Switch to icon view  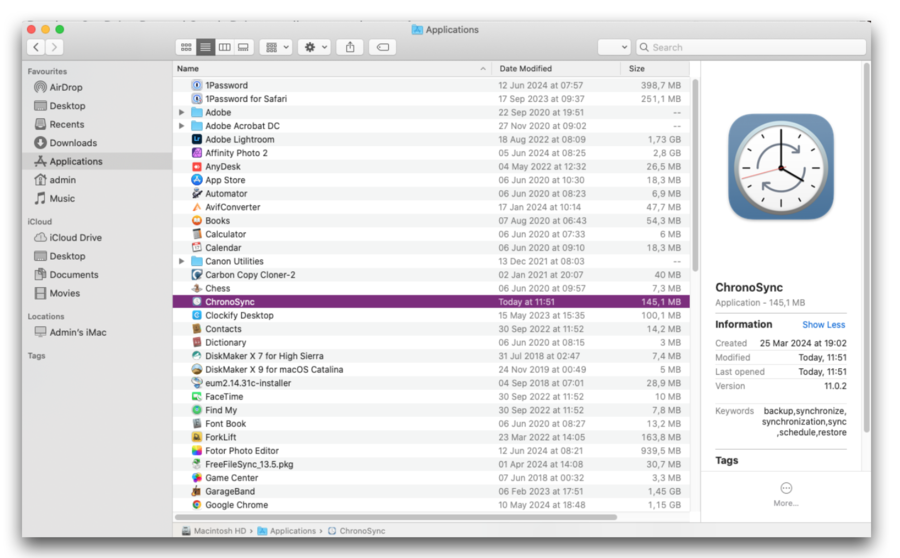tap(186, 47)
